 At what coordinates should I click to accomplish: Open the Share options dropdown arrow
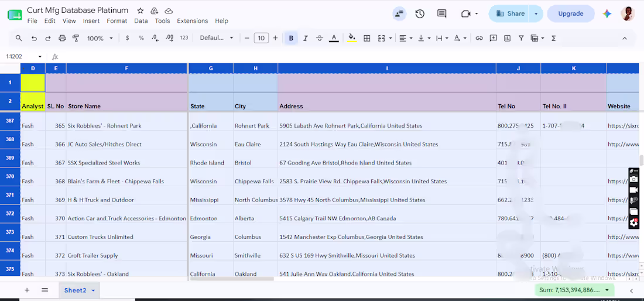[536, 13]
